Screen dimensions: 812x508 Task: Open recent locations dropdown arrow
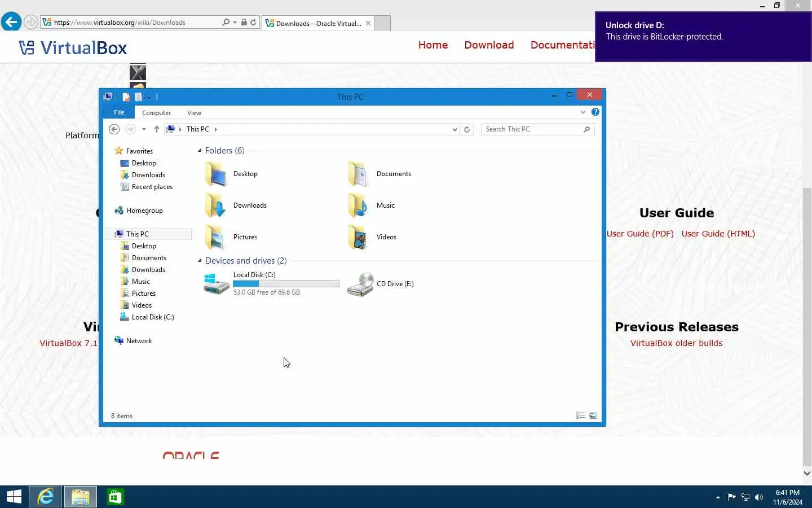144,129
